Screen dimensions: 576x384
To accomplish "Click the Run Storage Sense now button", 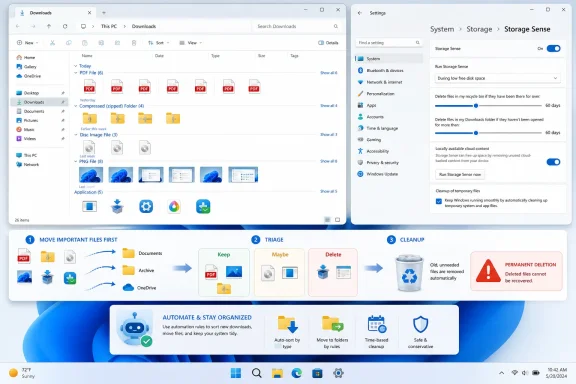I will pyautogui.click(x=460, y=175).
